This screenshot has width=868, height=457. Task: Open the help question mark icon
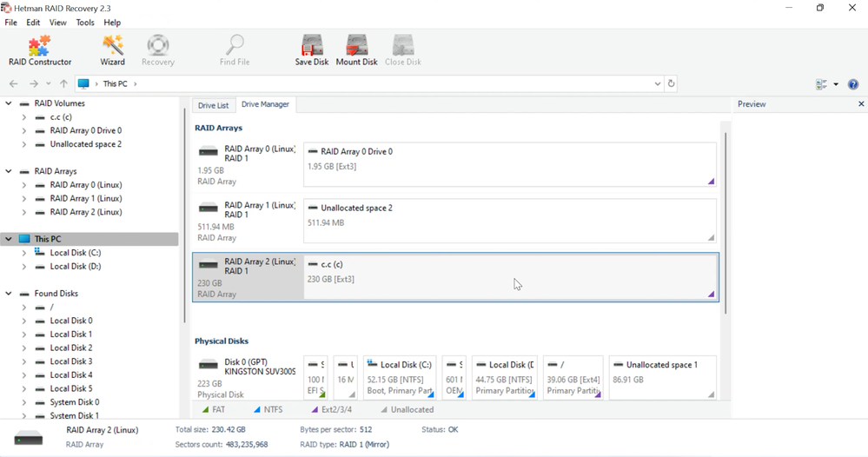(853, 84)
